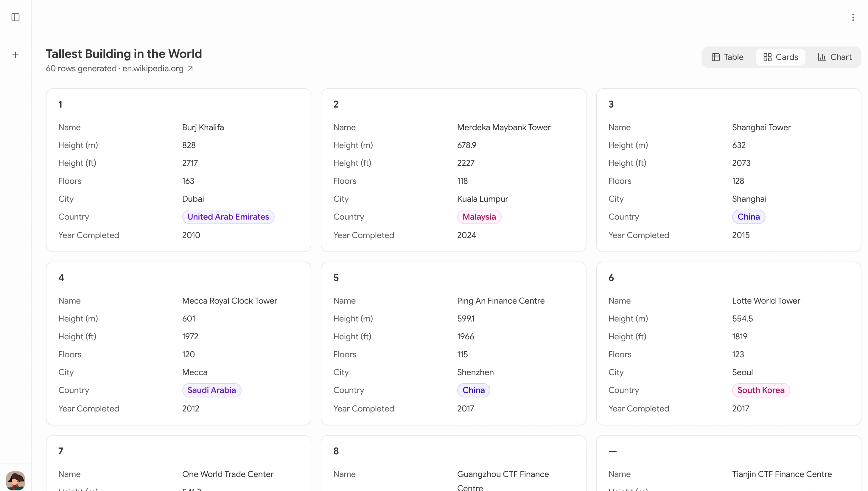Click year completed value 2024
This screenshot has height=491, width=868.
click(x=466, y=235)
